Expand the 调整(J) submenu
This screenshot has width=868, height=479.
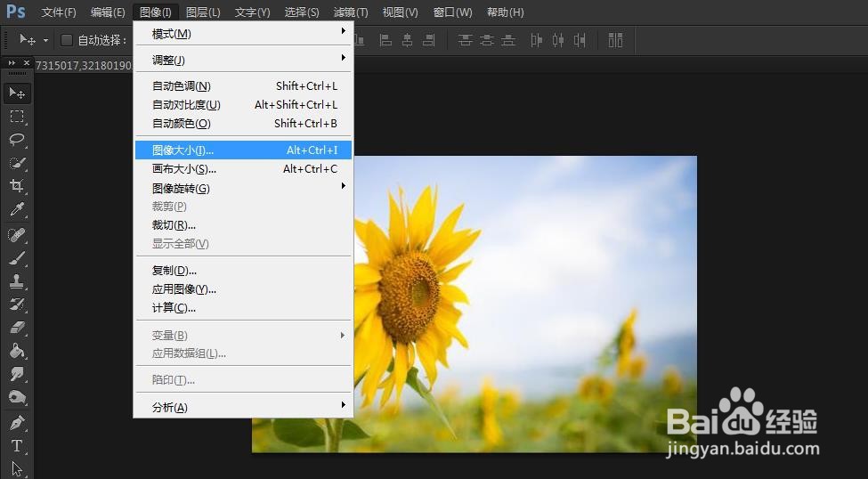coord(244,60)
